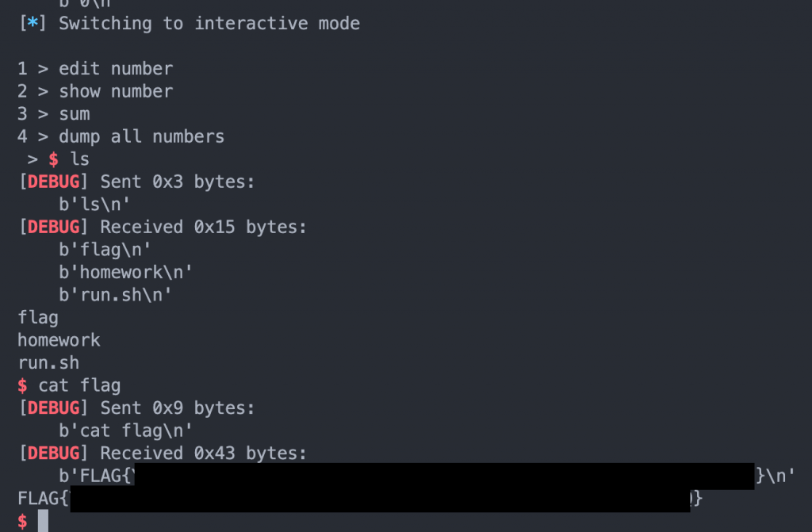
Task: Click the "Received 0x43 bytes" debug line
Action: click(x=203, y=454)
